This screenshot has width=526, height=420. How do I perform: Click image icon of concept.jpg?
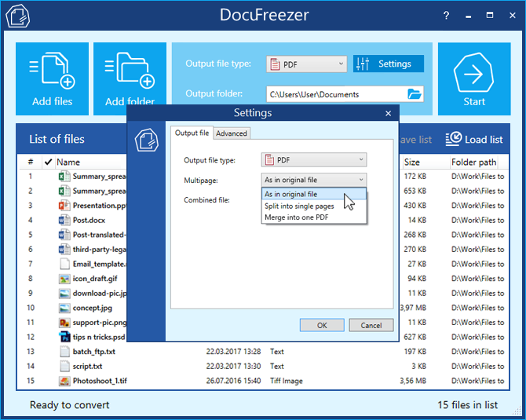[64, 308]
